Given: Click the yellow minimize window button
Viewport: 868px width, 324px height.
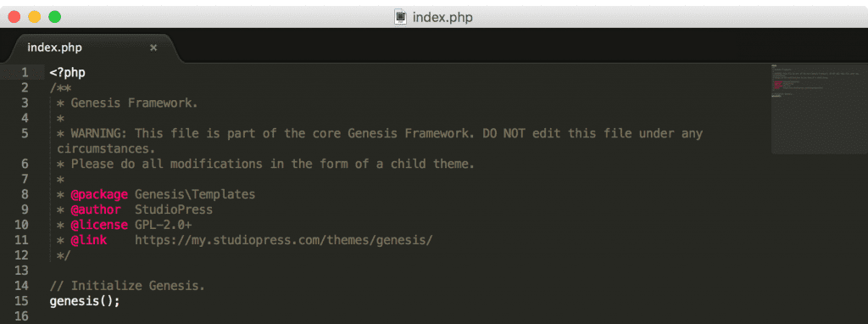Looking at the screenshot, I should pos(34,17).
